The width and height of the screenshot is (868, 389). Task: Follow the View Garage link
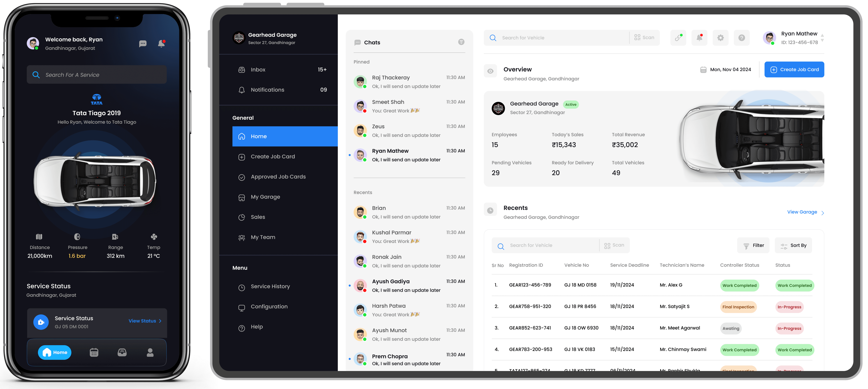tap(802, 212)
